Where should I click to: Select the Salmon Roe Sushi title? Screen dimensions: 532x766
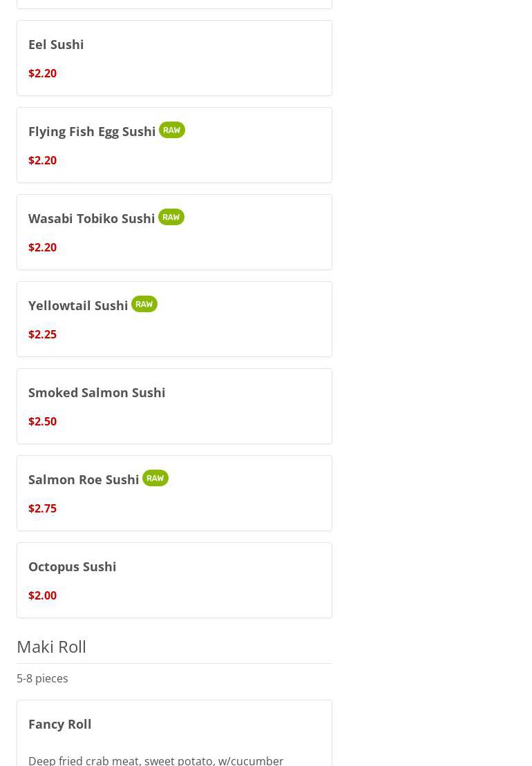pyautogui.click(x=84, y=479)
